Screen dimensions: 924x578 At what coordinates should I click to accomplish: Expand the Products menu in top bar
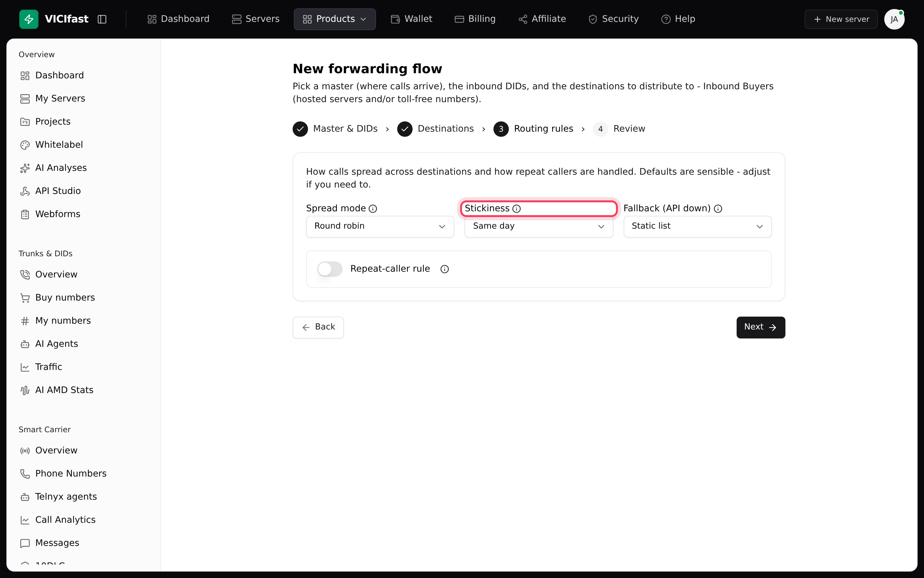335,19
